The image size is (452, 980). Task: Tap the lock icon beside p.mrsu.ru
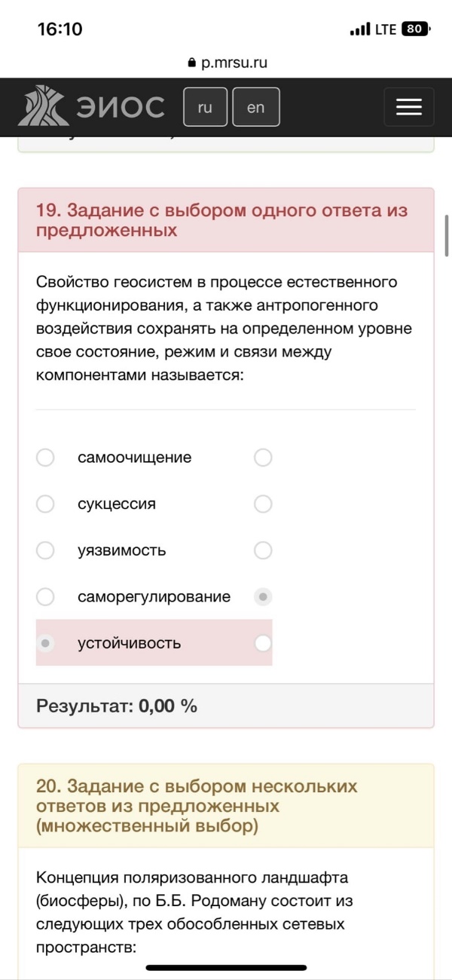[191, 63]
